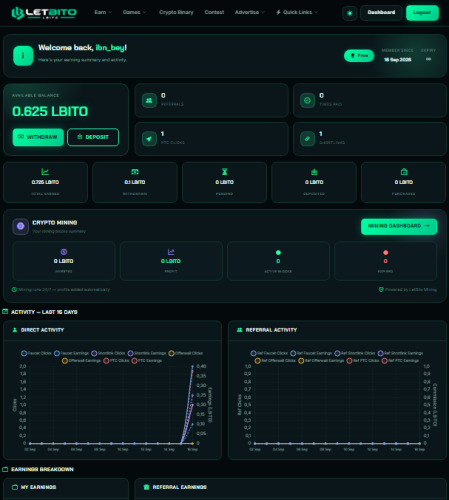Click the Free membership badge
The width and height of the screenshot is (449, 500).
[359, 56]
